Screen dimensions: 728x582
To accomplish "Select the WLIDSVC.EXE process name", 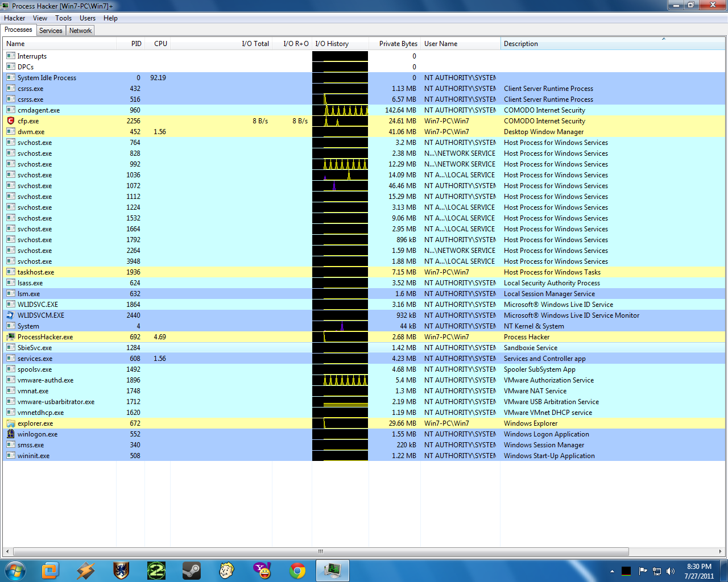I will [x=38, y=305].
